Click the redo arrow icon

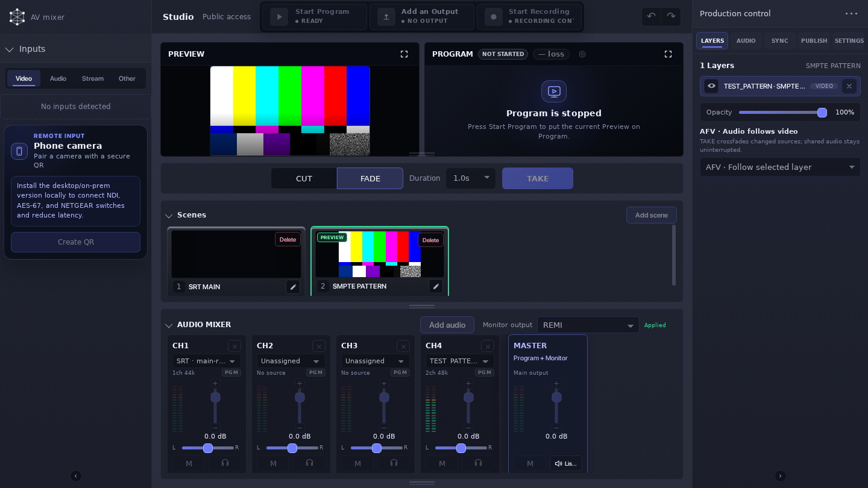tap(671, 16)
